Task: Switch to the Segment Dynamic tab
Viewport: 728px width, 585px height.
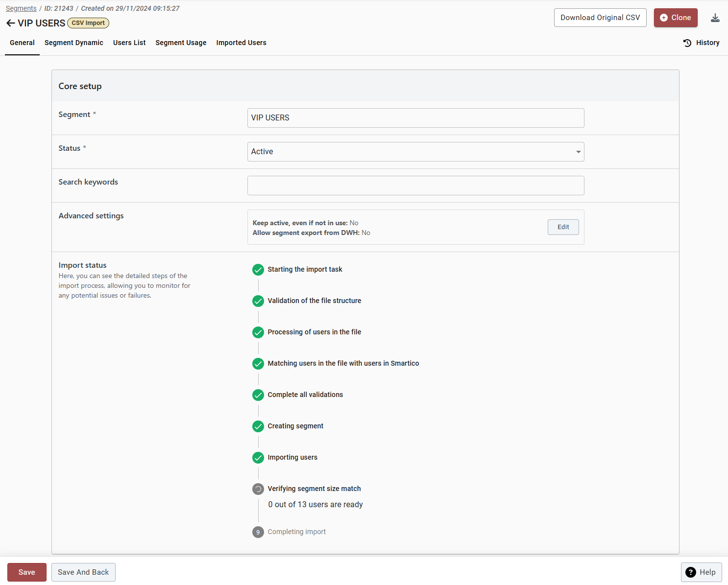Action: [74, 43]
